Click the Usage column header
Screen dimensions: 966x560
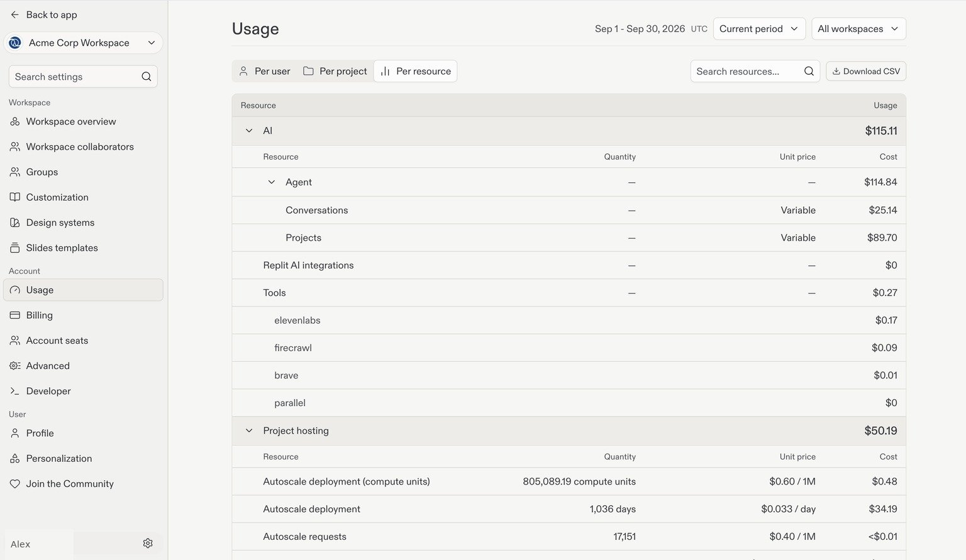[x=885, y=106]
